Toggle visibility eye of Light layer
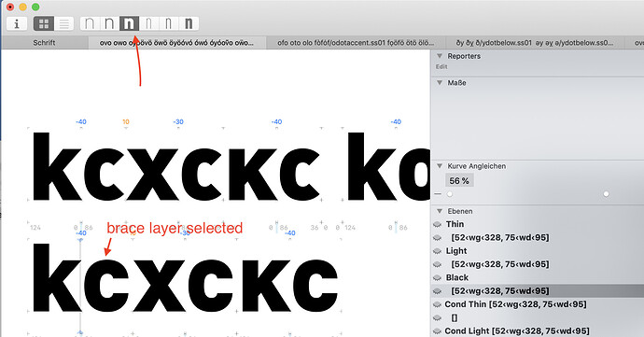The image size is (644, 337). pos(438,251)
